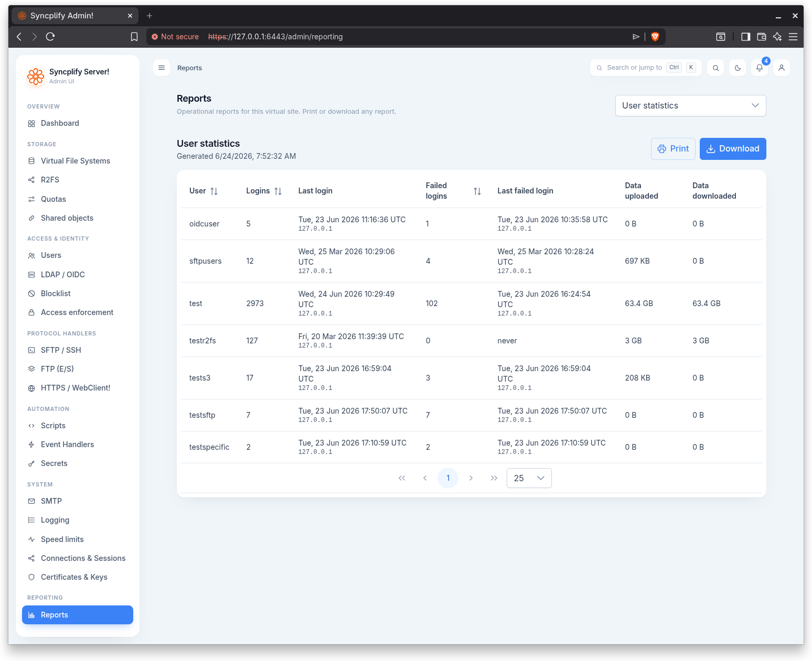Viewport: 812px width, 661px height.
Task: Open Secrets page
Action: [78, 463]
